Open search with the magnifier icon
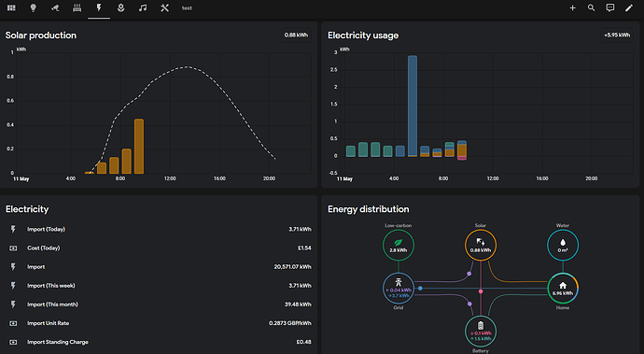 coord(592,7)
